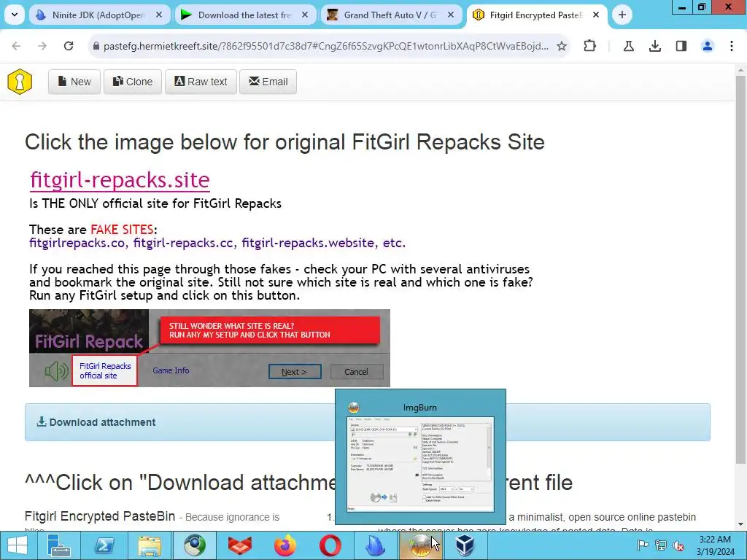The image size is (747, 560).
Task: Click the Download attachment link
Action: click(x=97, y=422)
